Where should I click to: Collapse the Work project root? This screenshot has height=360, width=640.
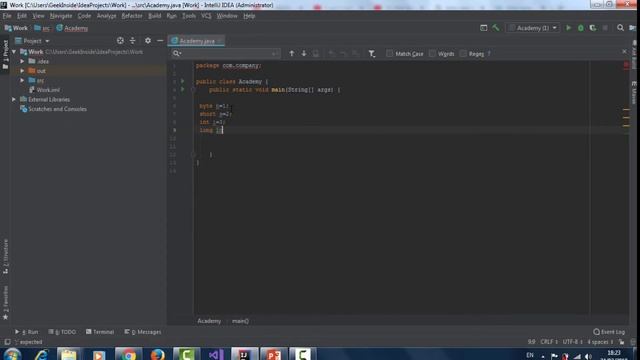[14, 52]
